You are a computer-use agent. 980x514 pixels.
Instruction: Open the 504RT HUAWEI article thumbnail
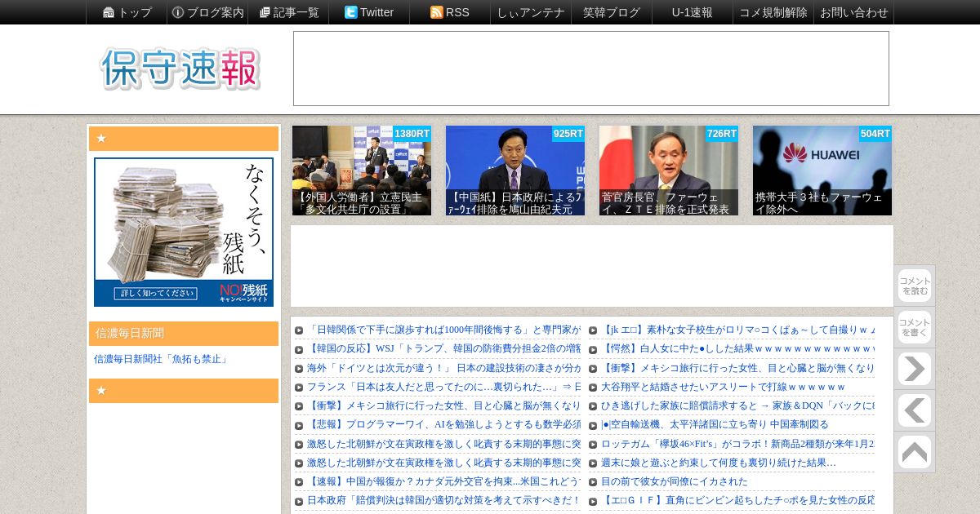click(822, 171)
